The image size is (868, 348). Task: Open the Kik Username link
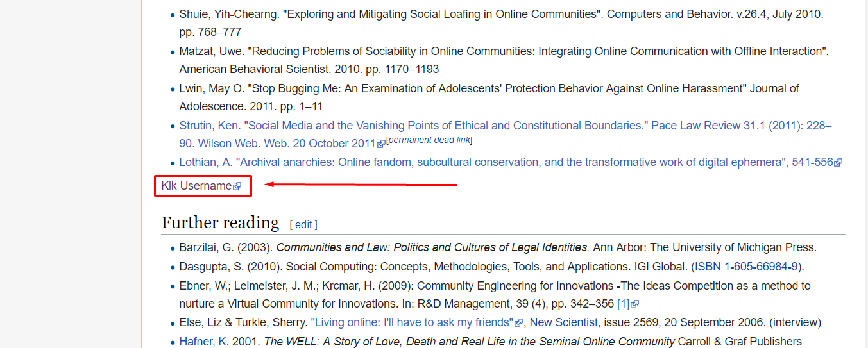coord(196,186)
